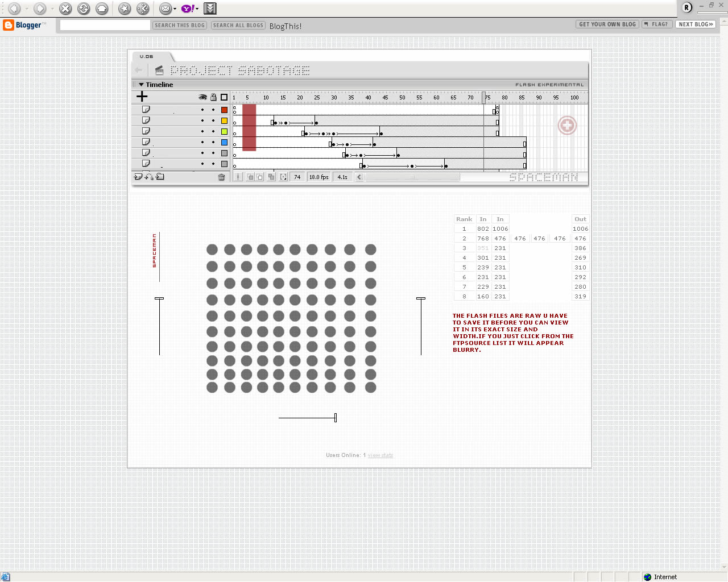Click GET YOUR OWN BLOG button

click(x=607, y=24)
